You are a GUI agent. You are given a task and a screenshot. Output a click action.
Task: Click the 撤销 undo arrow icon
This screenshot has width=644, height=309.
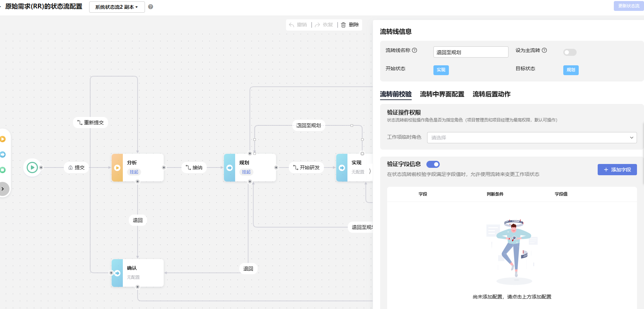point(292,25)
